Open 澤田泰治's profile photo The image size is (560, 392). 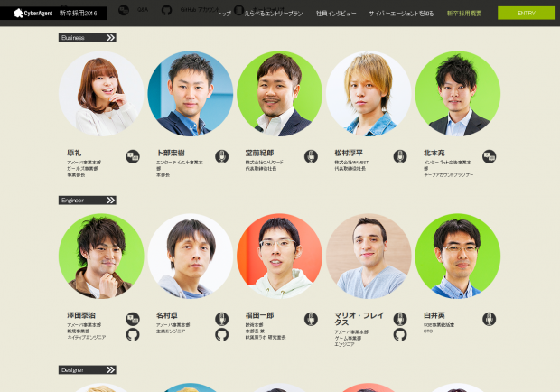(x=101, y=256)
